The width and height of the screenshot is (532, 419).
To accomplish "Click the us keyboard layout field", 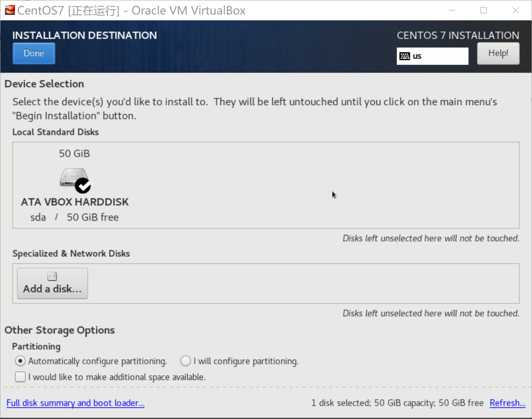I will [432, 56].
